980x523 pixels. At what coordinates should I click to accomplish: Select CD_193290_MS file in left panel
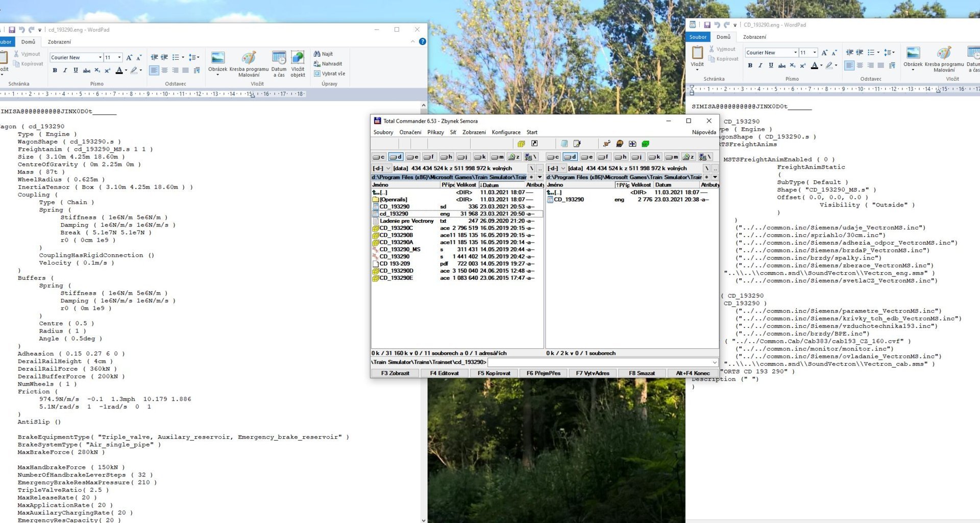coord(400,250)
